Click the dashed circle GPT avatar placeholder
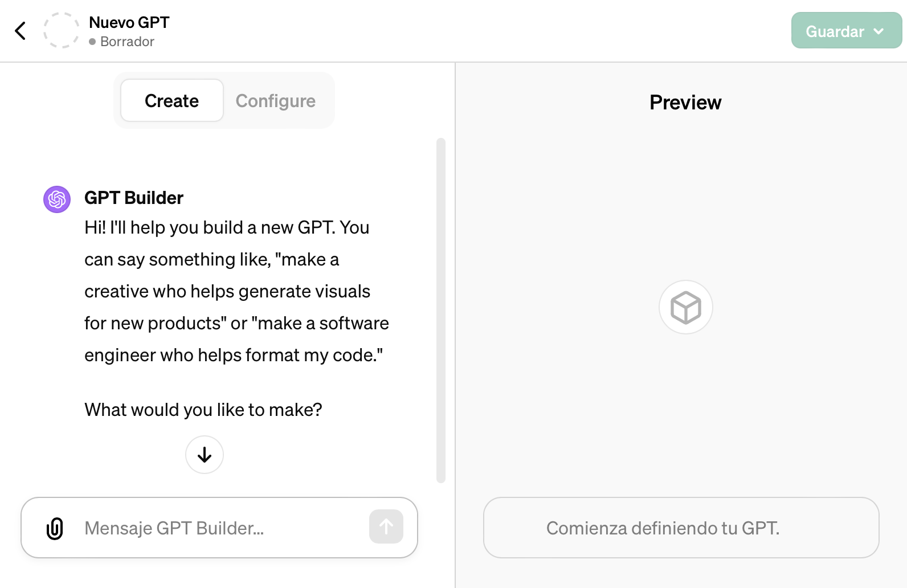The height and width of the screenshot is (588, 907). [61, 31]
